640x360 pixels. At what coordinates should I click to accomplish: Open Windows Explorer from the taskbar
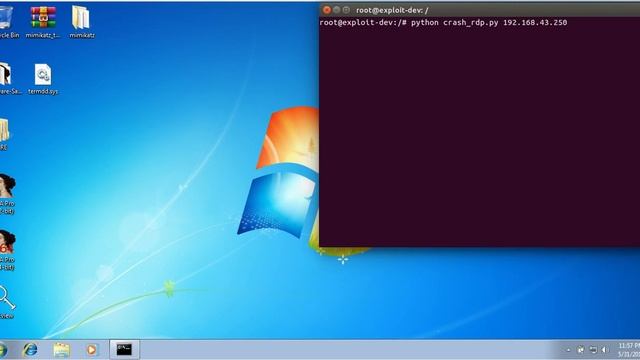pyautogui.click(x=61, y=350)
